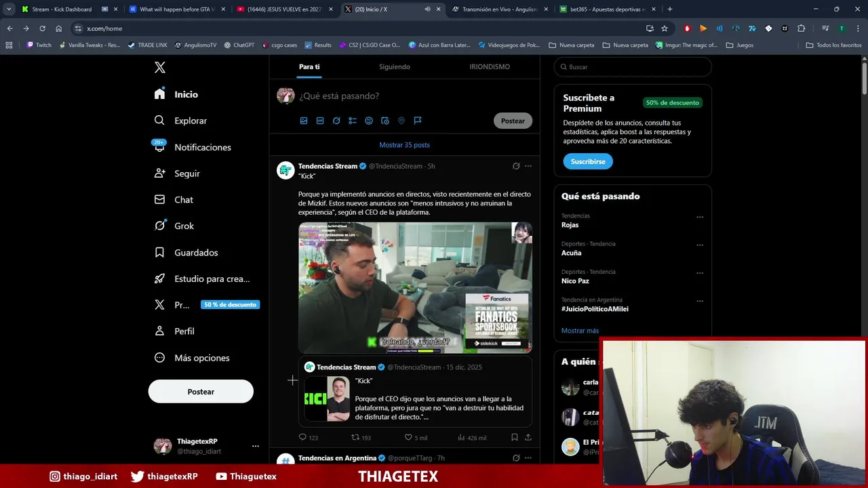Open Chat in the sidebar

point(174,200)
